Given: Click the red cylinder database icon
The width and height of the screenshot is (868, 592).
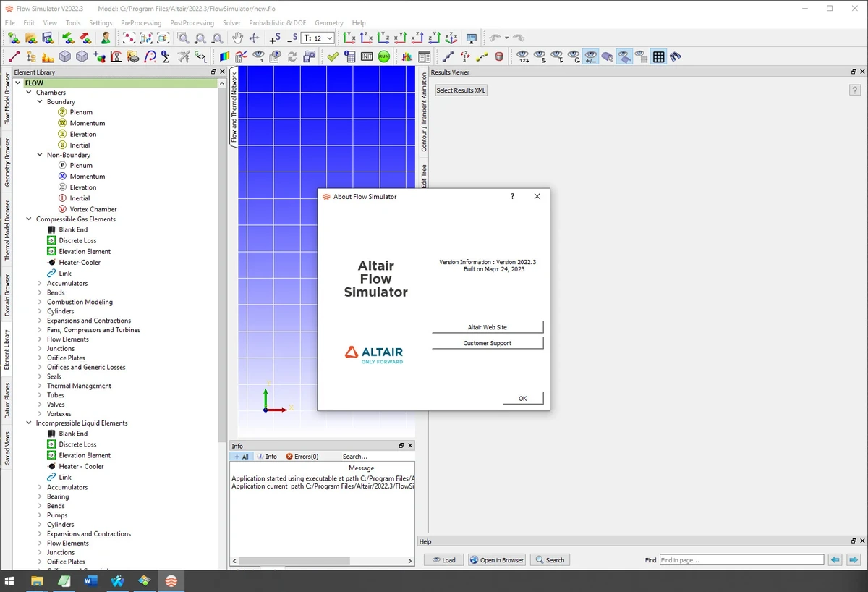Looking at the screenshot, I should click(498, 56).
